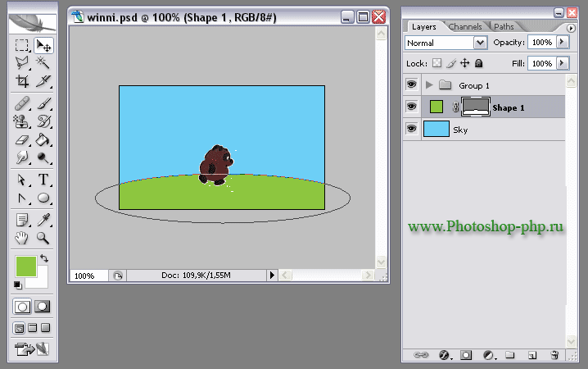The height and width of the screenshot is (369, 588).
Task: Hide the Group 1 layer group
Action: [x=412, y=84]
